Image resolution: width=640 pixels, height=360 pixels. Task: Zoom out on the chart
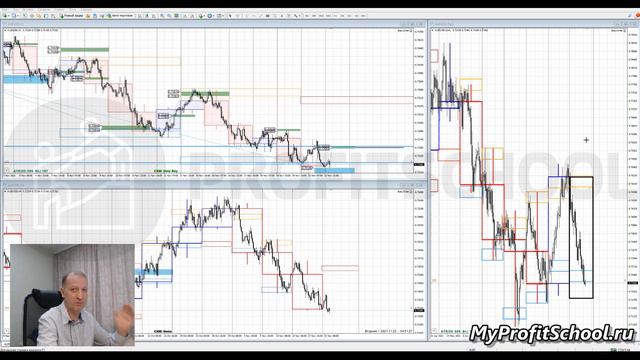click(169, 16)
